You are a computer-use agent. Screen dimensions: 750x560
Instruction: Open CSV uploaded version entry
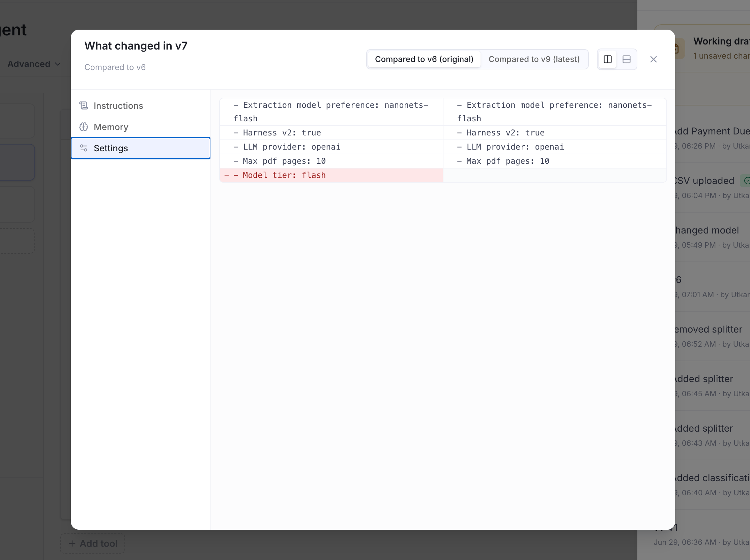point(712,187)
